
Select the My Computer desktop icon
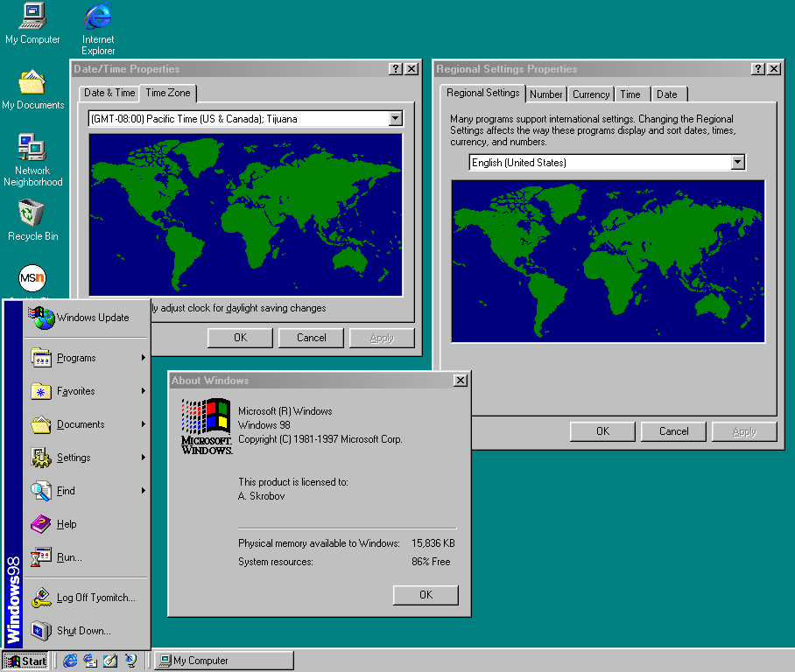(32, 24)
